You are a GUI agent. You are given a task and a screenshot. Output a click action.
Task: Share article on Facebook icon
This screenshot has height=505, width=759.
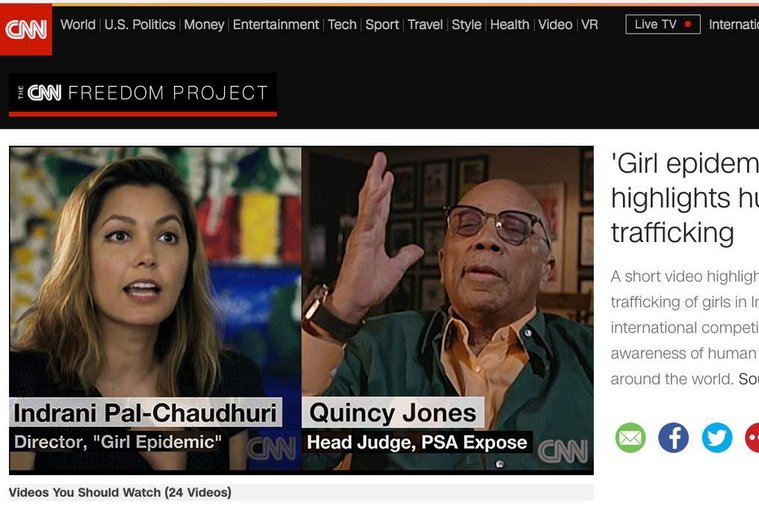coord(673,438)
